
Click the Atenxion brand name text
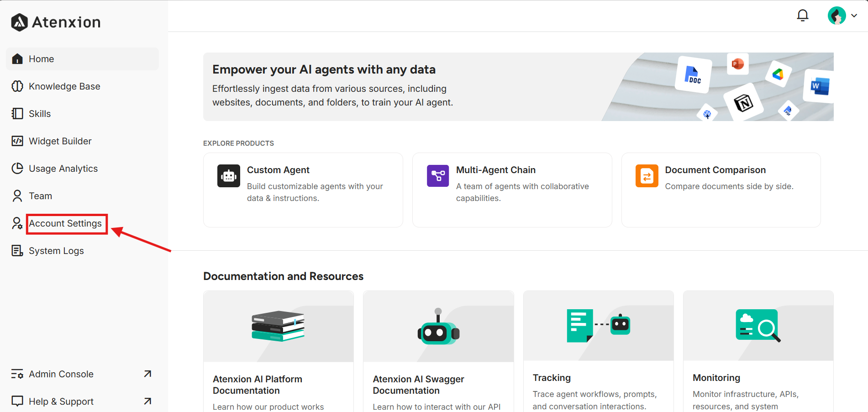(x=66, y=22)
